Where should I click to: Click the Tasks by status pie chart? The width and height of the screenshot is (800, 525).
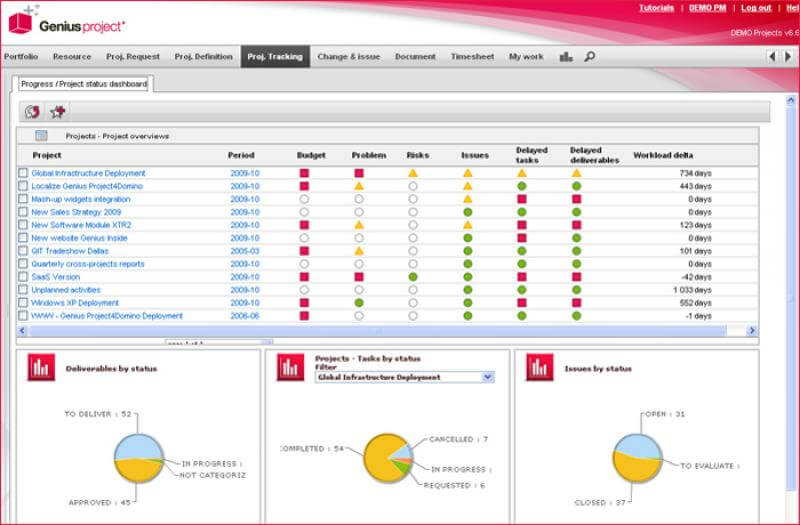pos(388,458)
